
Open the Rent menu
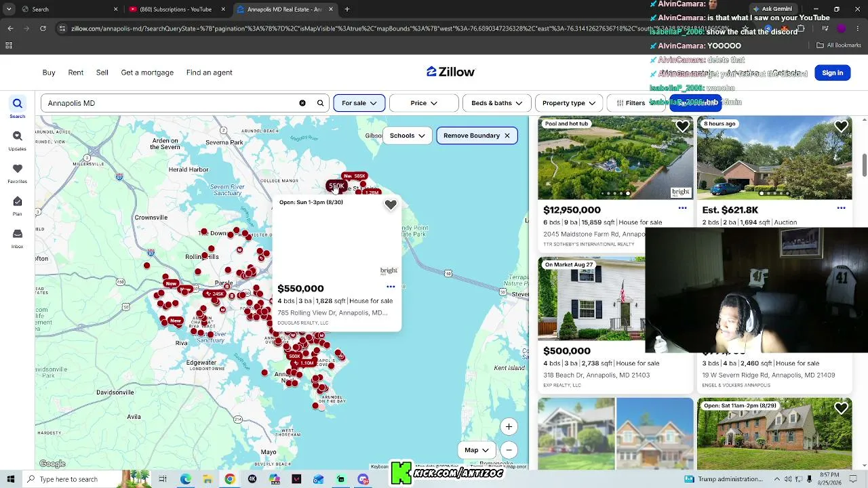coord(76,73)
